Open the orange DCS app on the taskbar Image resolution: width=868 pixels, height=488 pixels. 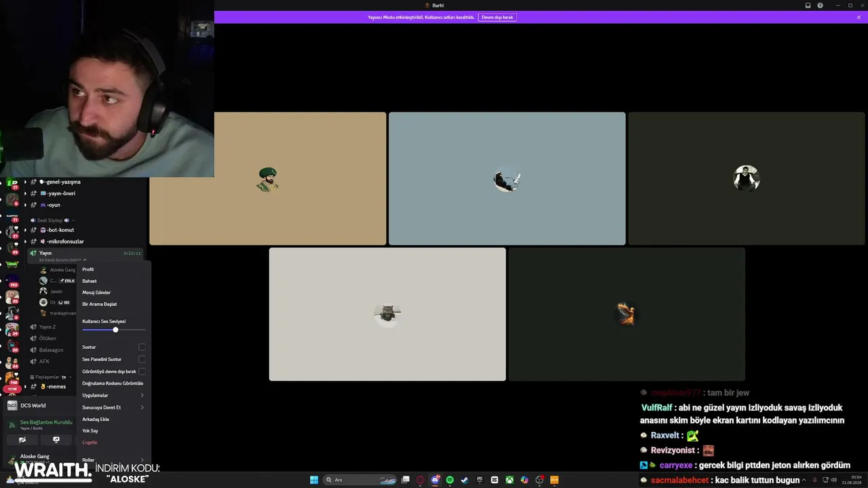(554, 480)
